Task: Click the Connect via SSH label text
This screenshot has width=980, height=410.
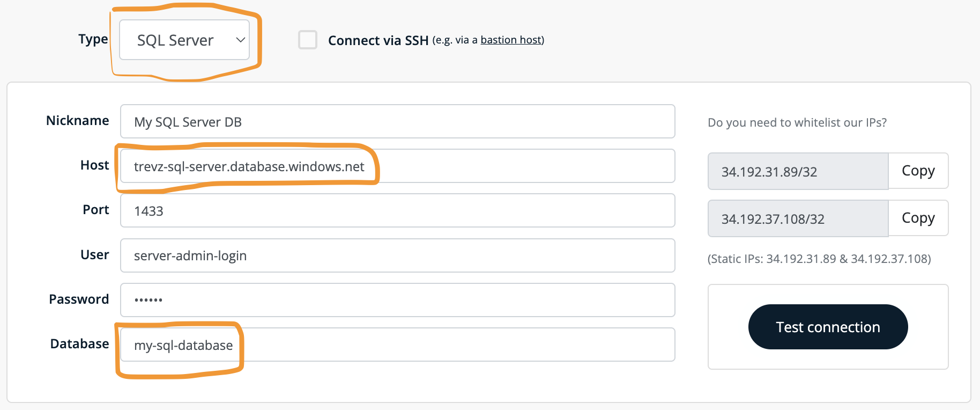Action: pos(378,40)
